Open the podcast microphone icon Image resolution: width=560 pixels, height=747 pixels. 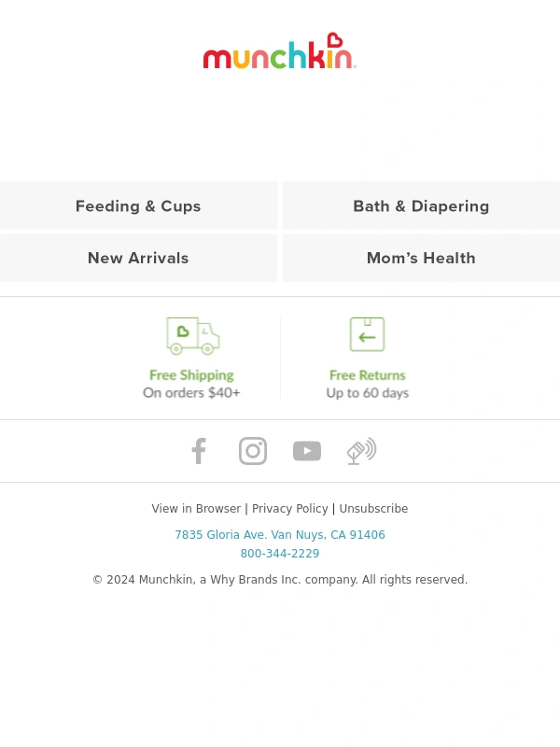[x=361, y=451]
